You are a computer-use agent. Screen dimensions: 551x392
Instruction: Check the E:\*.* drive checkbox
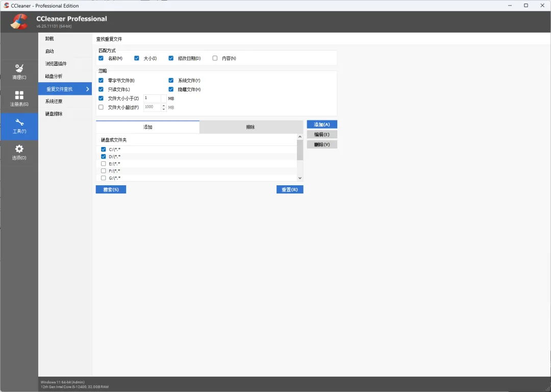coord(103,164)
